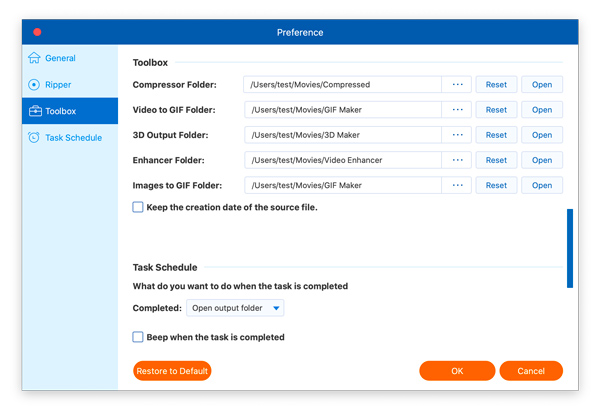Click the Ripper disc icon

coord(35,85)
